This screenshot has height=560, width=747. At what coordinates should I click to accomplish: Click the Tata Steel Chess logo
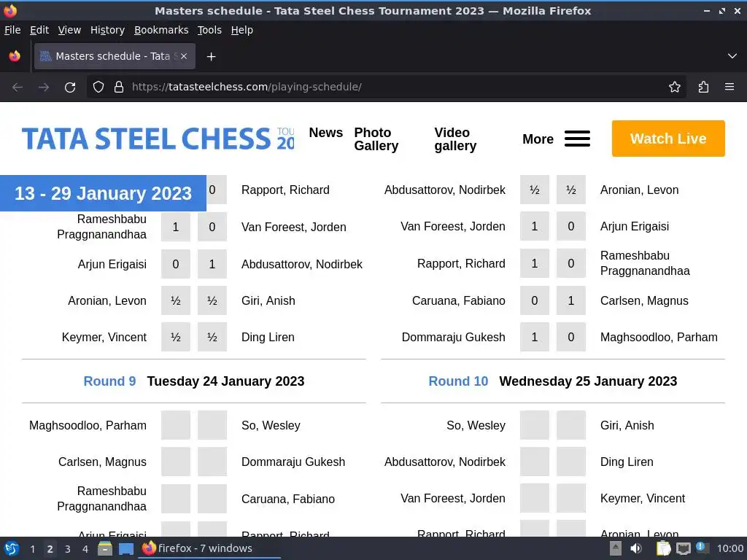coord(158,139)
